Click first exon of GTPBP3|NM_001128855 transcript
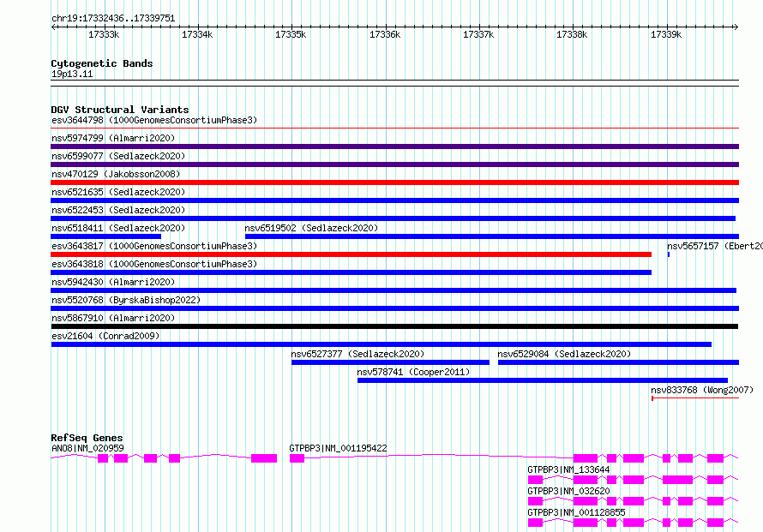This screenshot has height=532, width=763. pyautogui.click(x=535, y=523)
